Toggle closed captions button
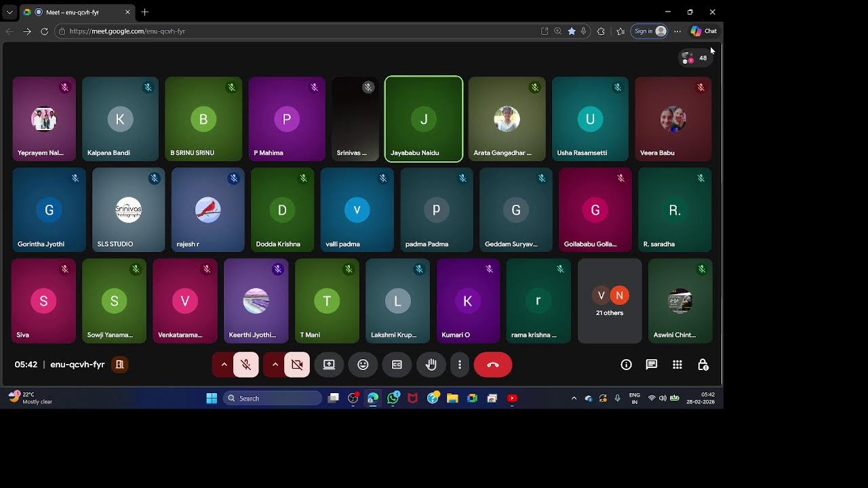The image size is (868, 488). [397, 365]
